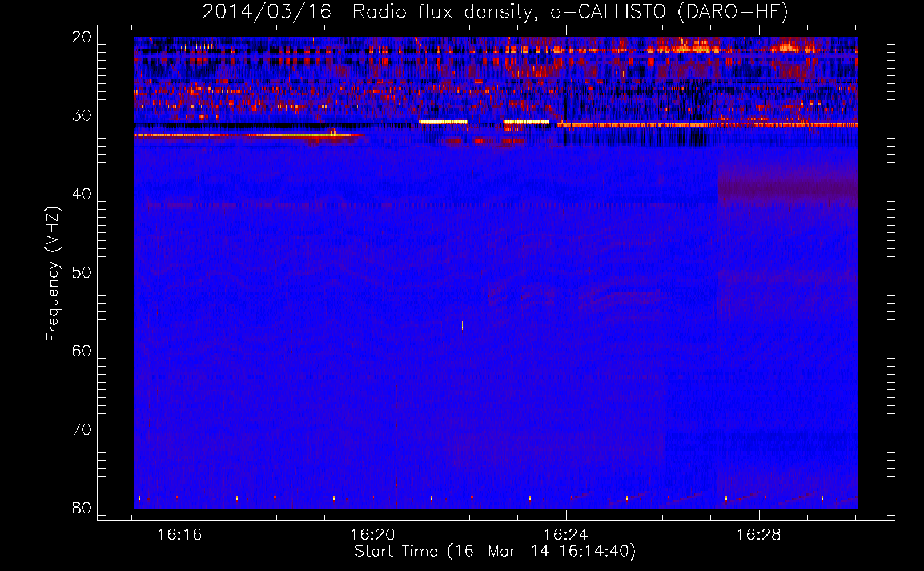
Task: Click the 16:24 time tick label
Action: [x=566, y=535]
